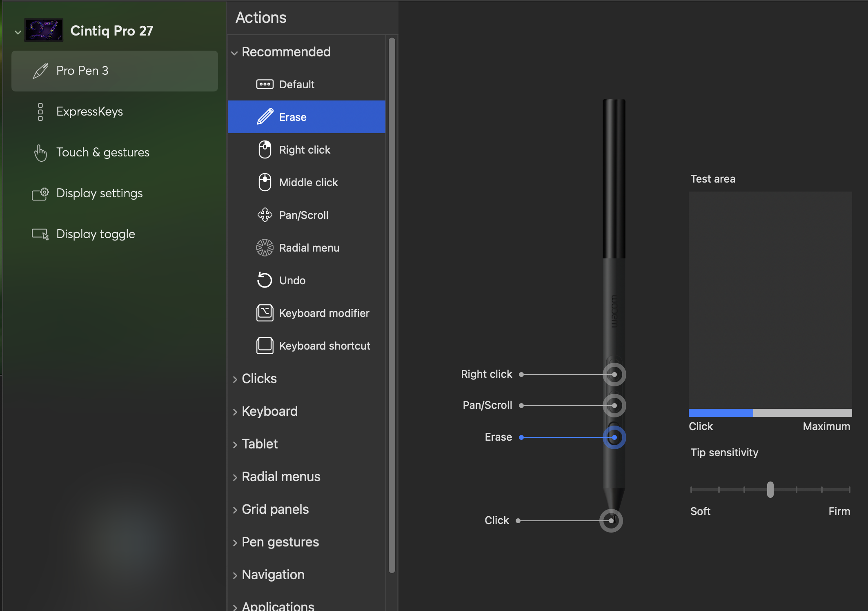Click the Middle click mouse icon
The image size is (868, 611).
(265, 182)
